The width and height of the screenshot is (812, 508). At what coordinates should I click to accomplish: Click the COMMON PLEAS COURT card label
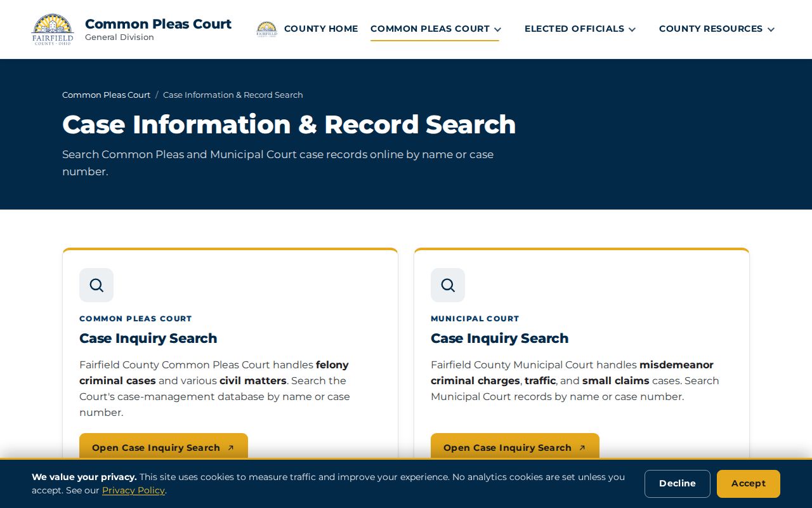click(136, 319)
